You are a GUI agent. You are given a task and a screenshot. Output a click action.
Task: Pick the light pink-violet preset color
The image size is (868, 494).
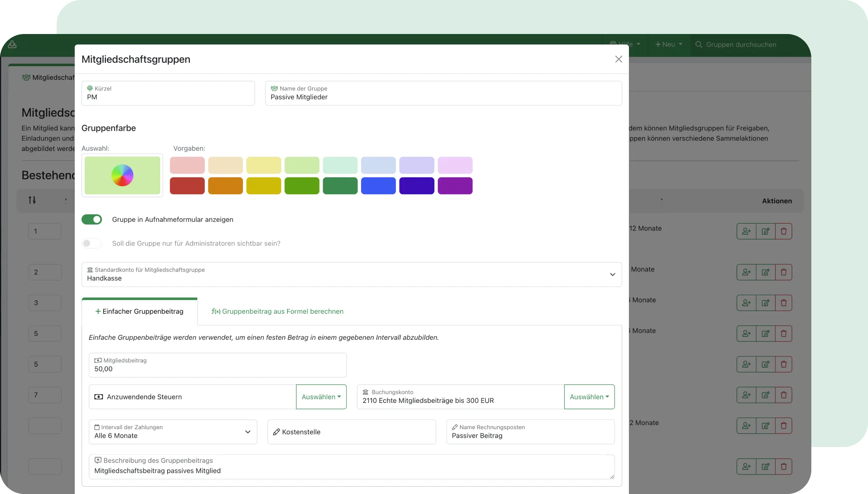(455, 165)
